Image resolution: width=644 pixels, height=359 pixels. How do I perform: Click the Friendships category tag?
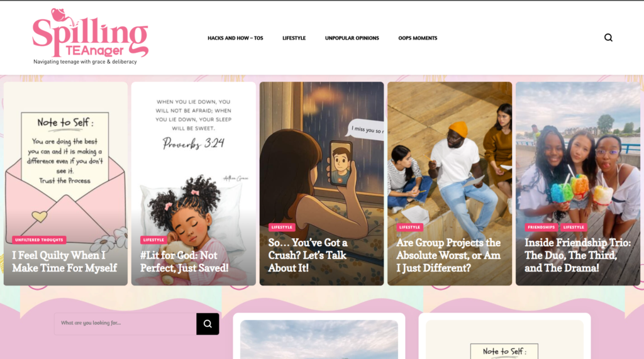coord(541,227)
